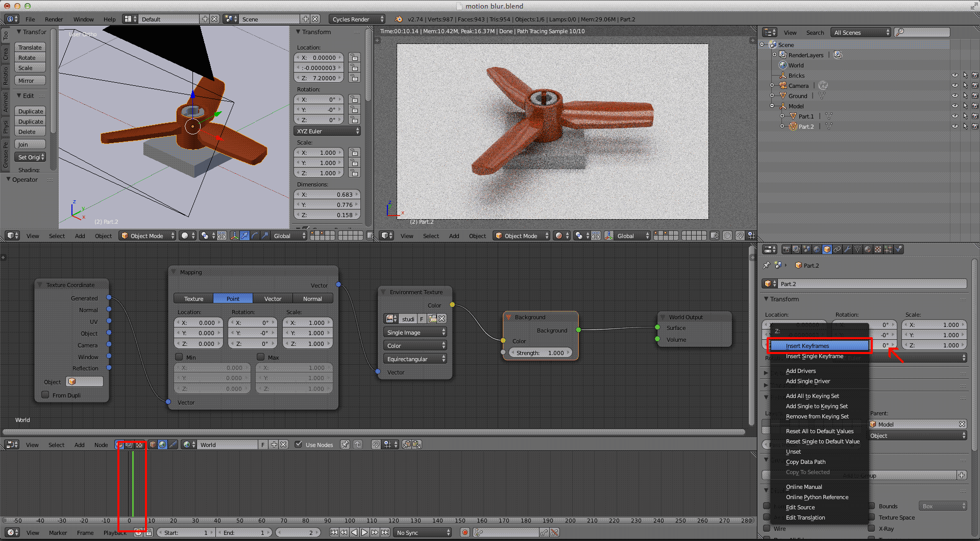Play animation forward in timeline

pos(364,532)
